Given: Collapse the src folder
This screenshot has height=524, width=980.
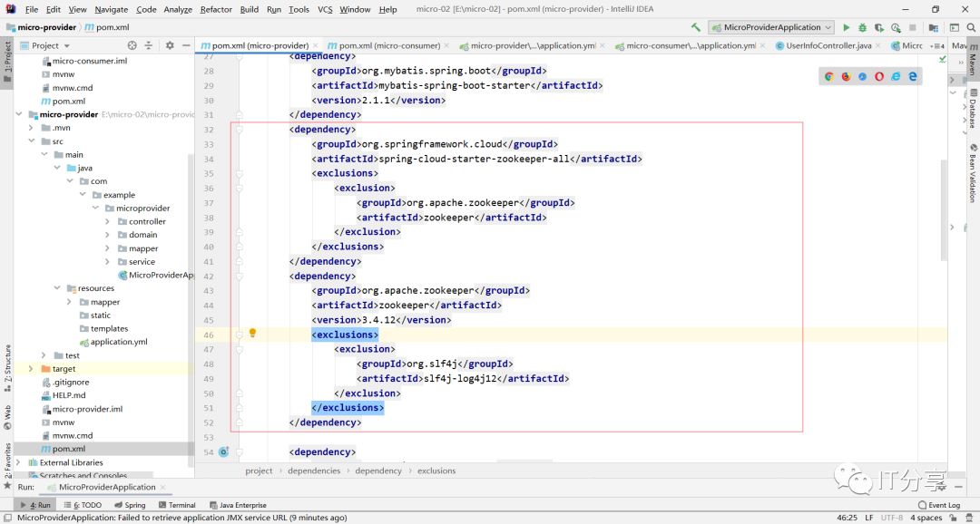Looking at the screenshot, I should click(31, 141).
